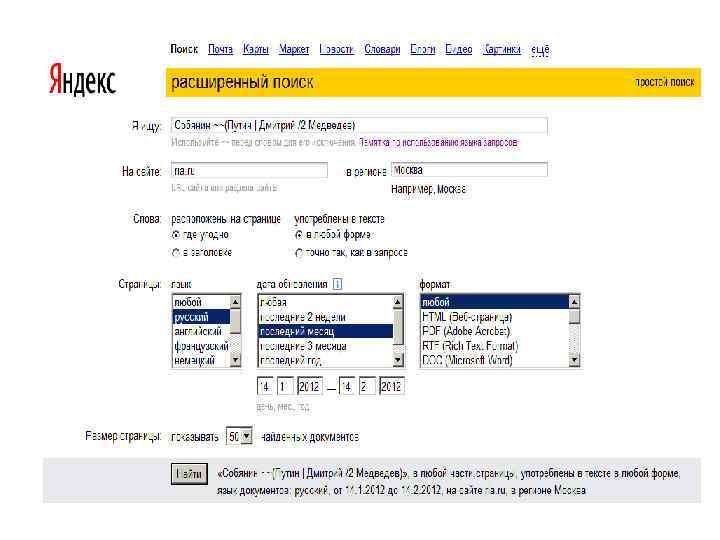Click down arrow of format list scrollbar
Screen dimensions: 720x540
click(x=574, y=360)
